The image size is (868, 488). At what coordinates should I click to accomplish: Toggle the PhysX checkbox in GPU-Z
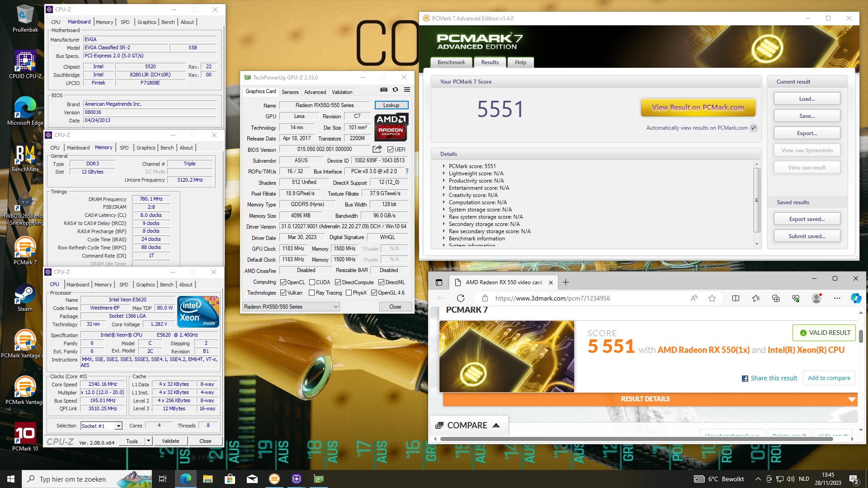pos(349,293)
